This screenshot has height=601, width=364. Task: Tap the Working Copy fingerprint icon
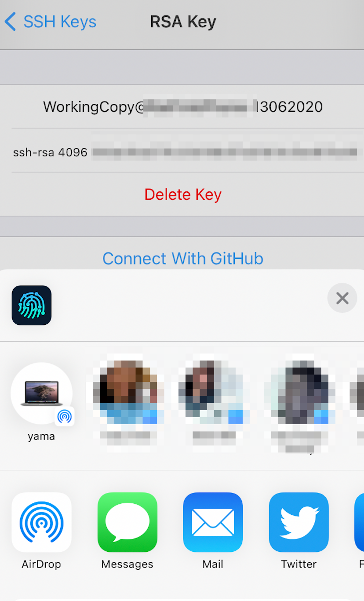tap(32, 305)
